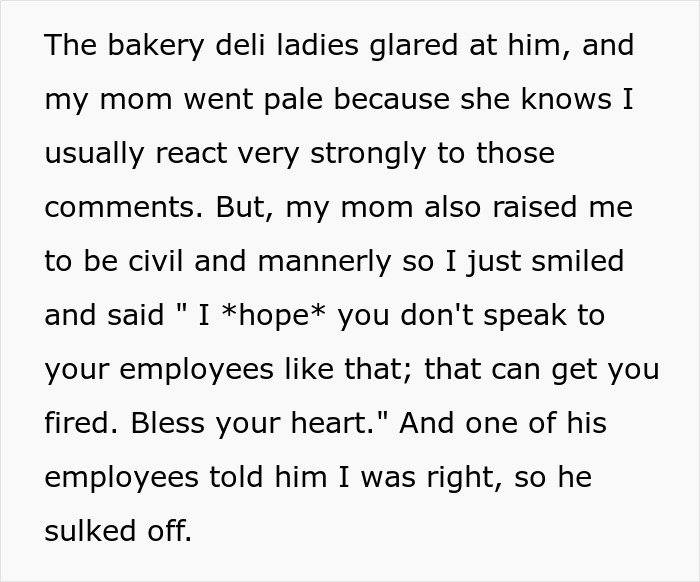
Task: Click the word "usually"
Action: click(93, 154)
